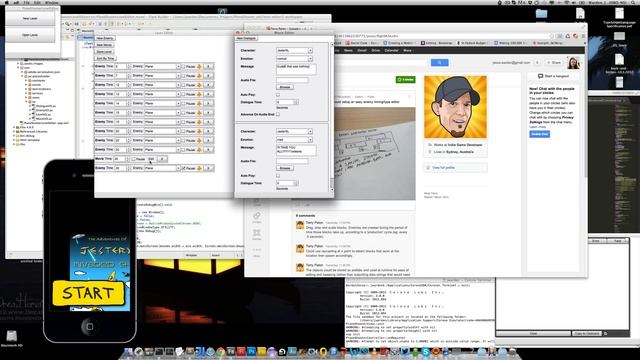Click the Start a hangout camera icon

pos(540,76)
